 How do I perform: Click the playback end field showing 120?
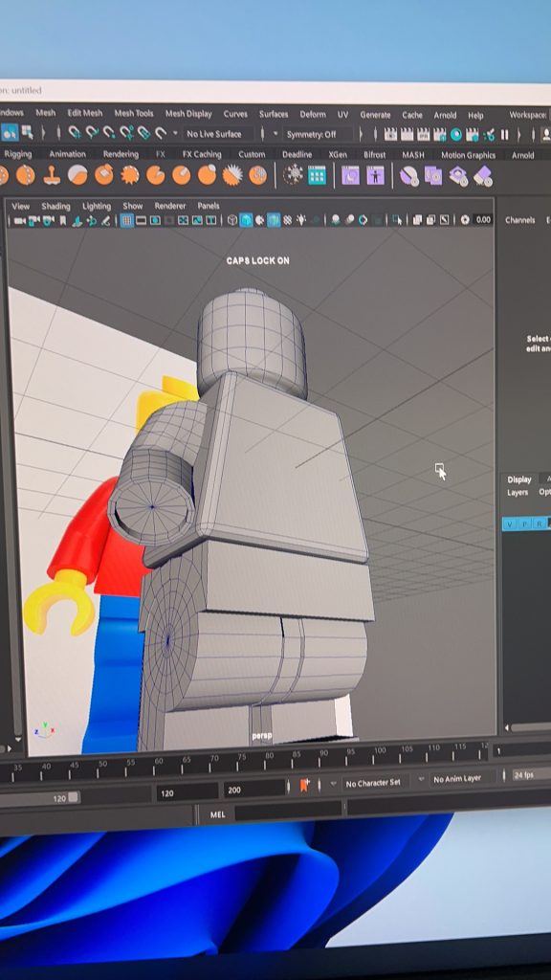(x=187, y=793)
